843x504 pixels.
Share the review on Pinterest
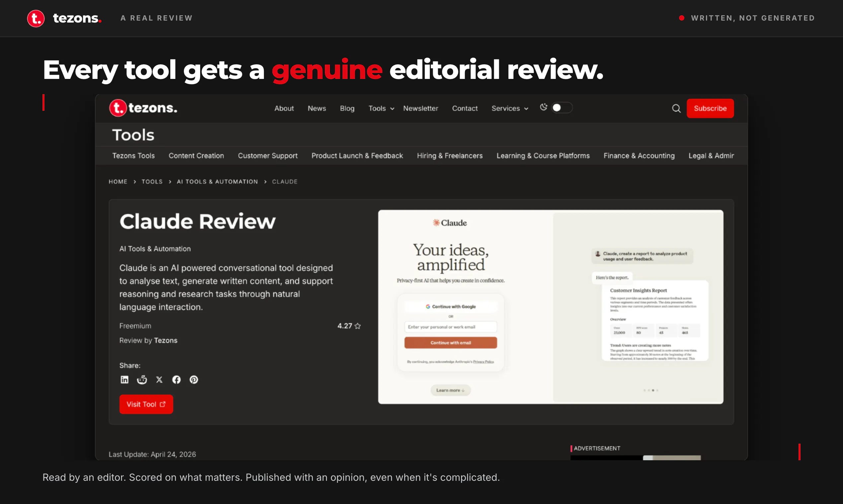tap(194, 379)
